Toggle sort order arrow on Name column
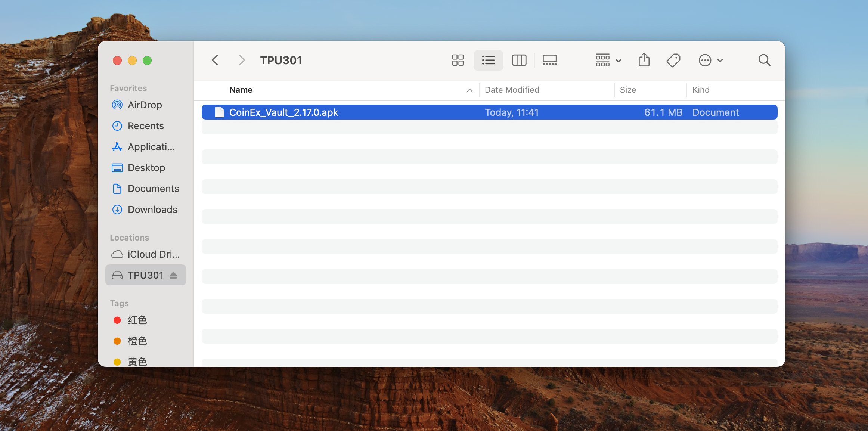Screen dimensions: 868x431 [469, 90]
